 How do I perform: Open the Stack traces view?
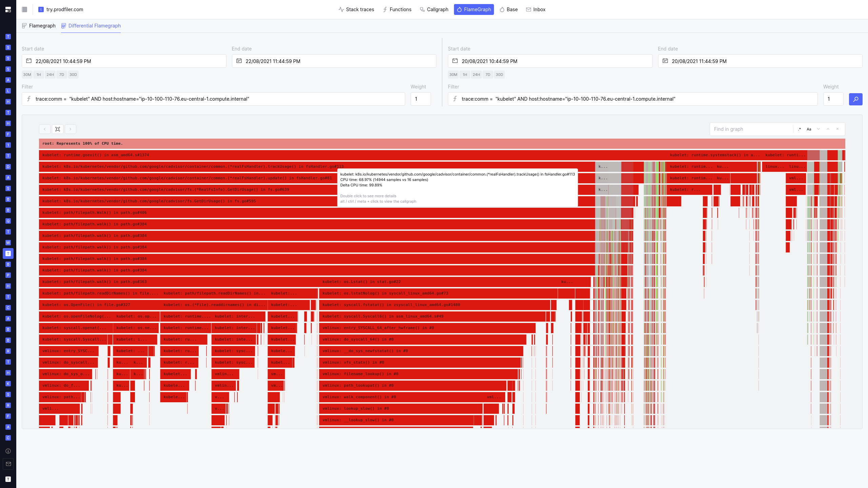pyautogui.click(x=356, y=9)
